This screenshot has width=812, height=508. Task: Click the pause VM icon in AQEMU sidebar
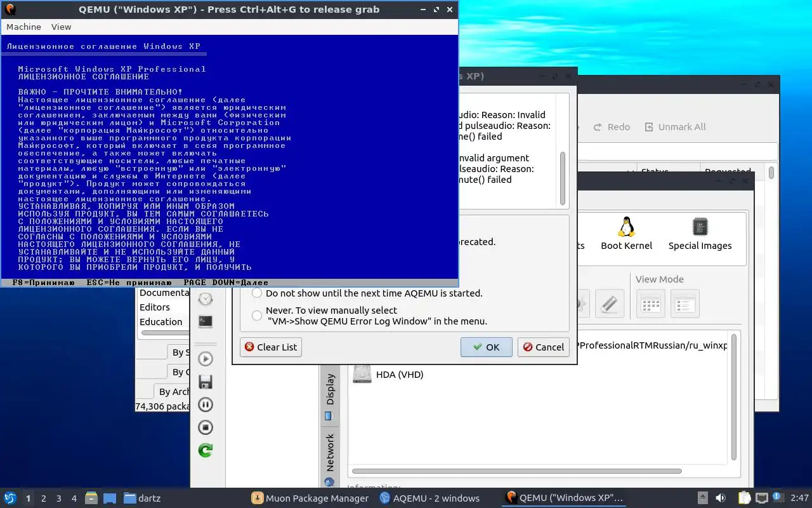206,404
